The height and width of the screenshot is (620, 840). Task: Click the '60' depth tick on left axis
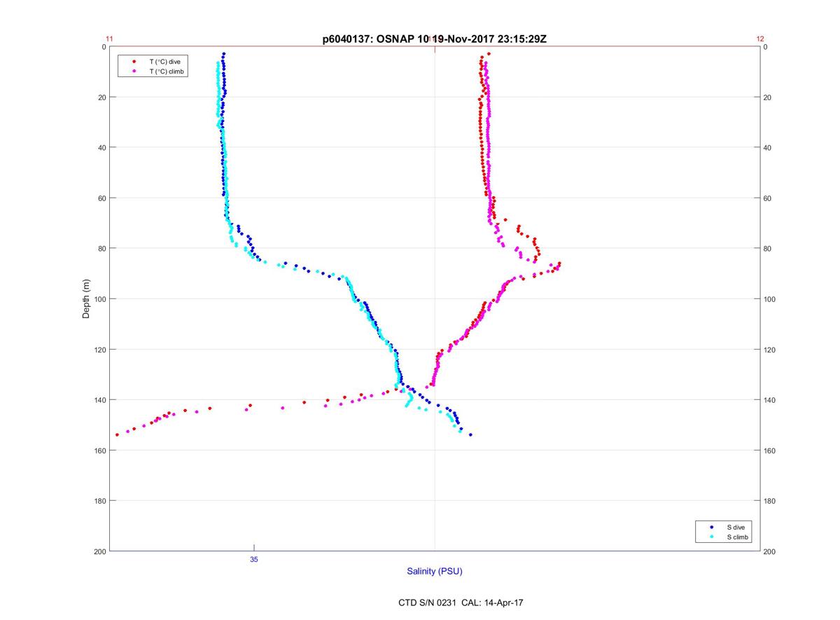(x=101, y=198)
